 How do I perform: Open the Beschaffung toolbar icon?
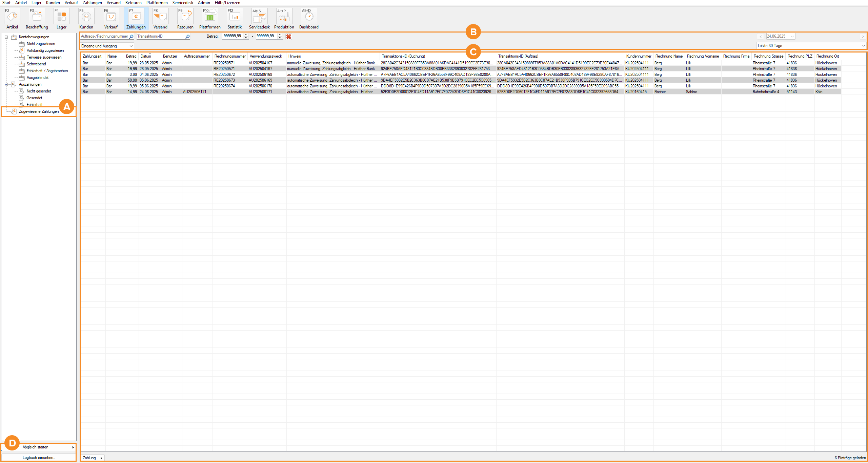(x=37, y=16)
